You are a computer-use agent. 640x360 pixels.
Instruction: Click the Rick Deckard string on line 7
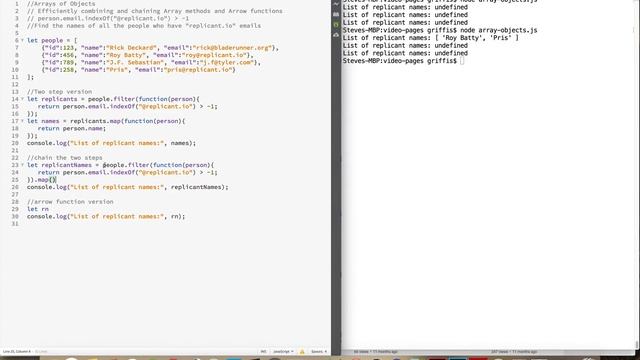(x=131, y=48)
